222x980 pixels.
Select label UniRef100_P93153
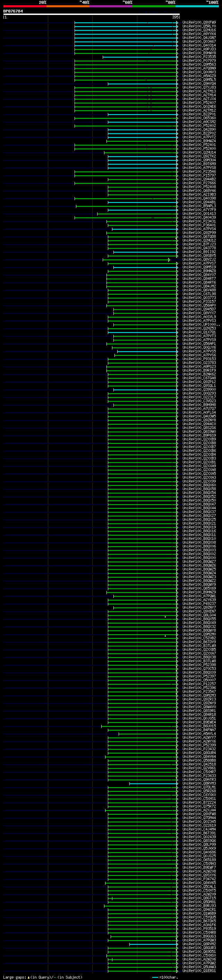tap(199, 359)
